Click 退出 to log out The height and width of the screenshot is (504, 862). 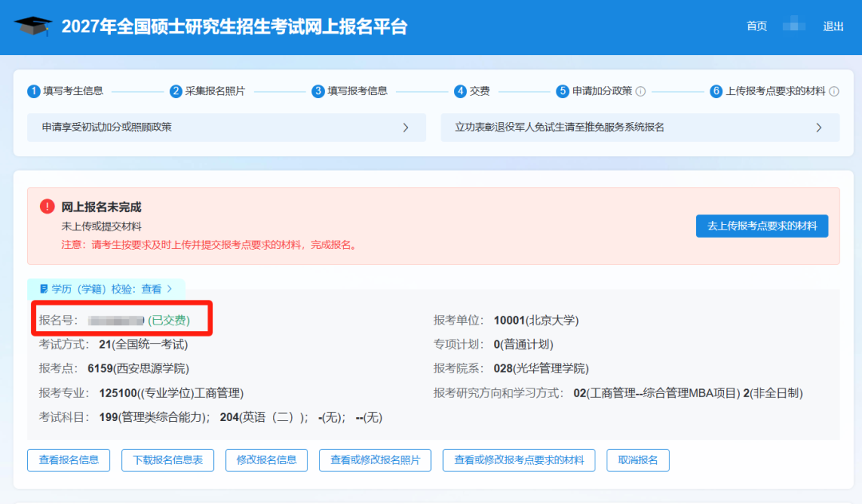click(832, 26)
